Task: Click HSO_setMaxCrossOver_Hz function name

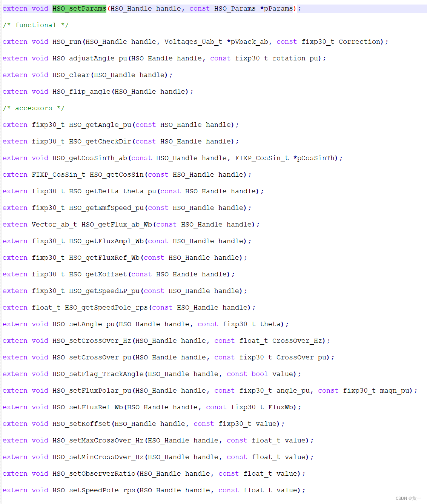Action: pos(98,440)
